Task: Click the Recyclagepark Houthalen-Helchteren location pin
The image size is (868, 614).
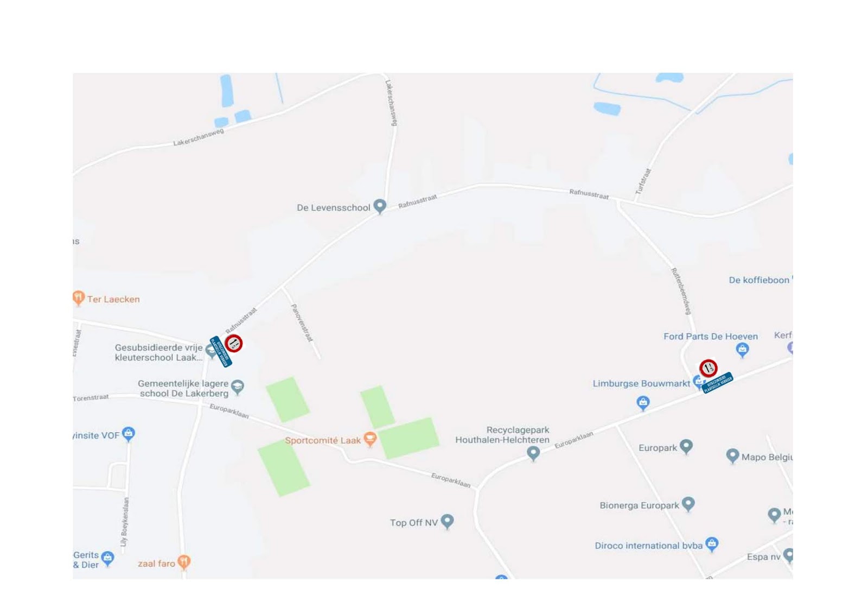Action: click(533, 453)
